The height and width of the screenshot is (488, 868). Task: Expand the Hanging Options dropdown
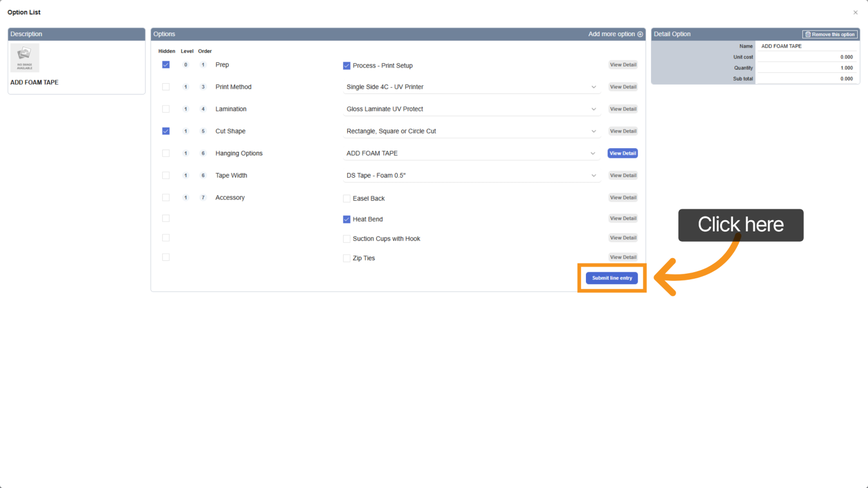[471, 153]
